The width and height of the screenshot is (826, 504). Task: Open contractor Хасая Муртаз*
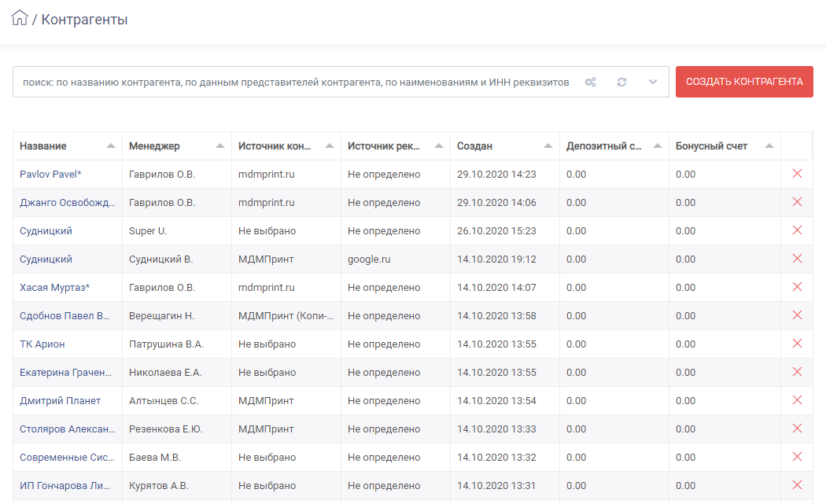point(55,288)
